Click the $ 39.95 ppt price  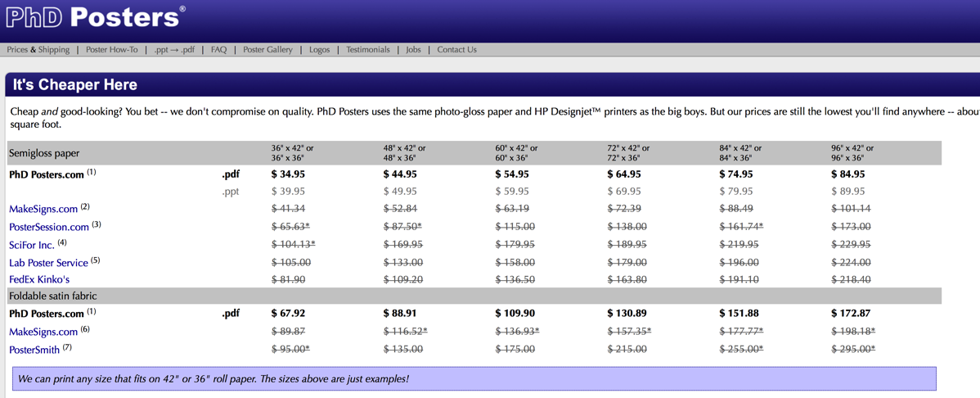(288, 192)
